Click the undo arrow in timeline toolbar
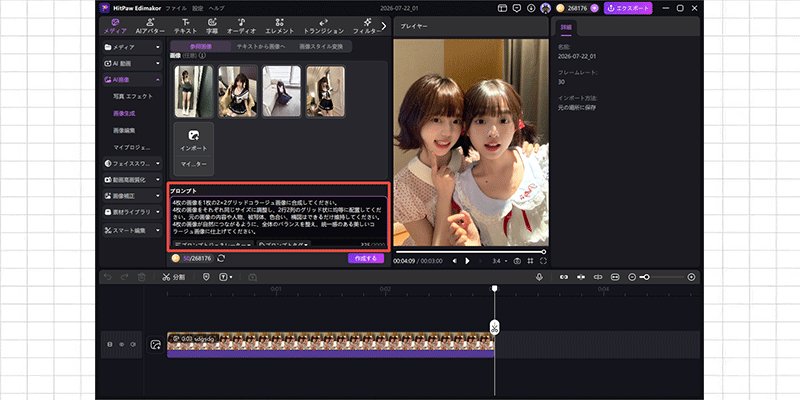800x400 pixels. (108, 277)
